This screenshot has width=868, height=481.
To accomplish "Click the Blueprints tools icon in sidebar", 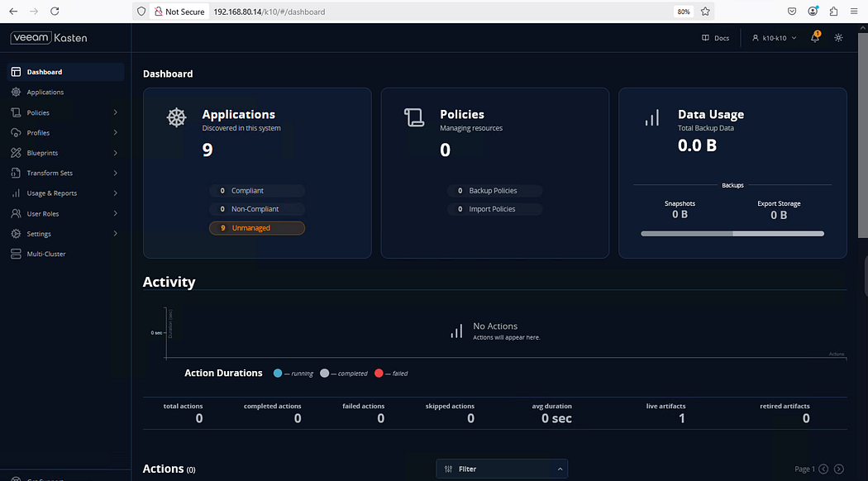I will (16, 153).
